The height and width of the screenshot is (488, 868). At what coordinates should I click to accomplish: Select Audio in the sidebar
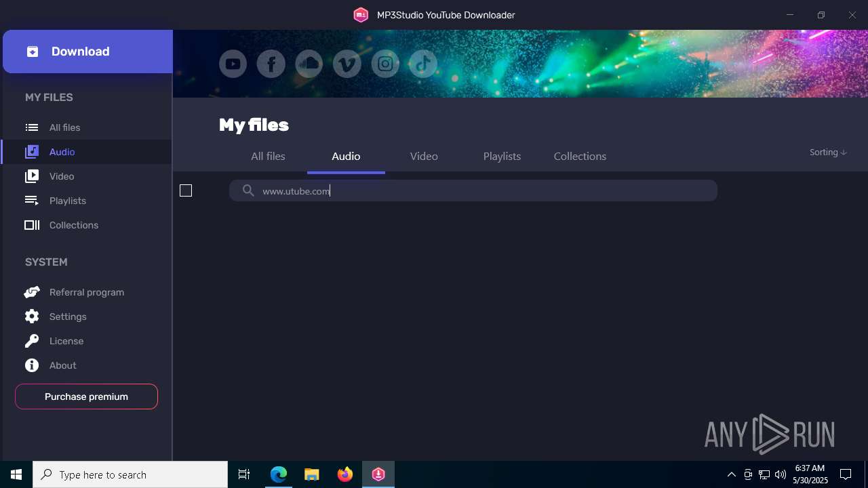[x=87, y=152]
